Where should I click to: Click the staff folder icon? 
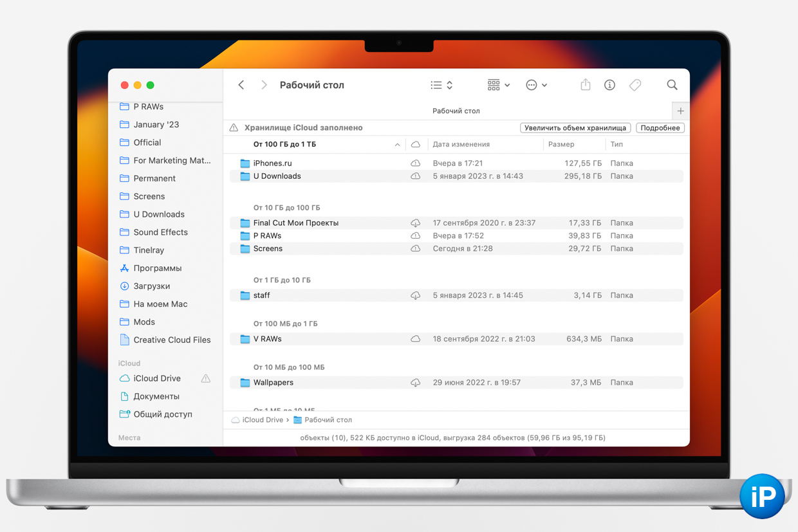pyautogui.click(x=245, y=296)
